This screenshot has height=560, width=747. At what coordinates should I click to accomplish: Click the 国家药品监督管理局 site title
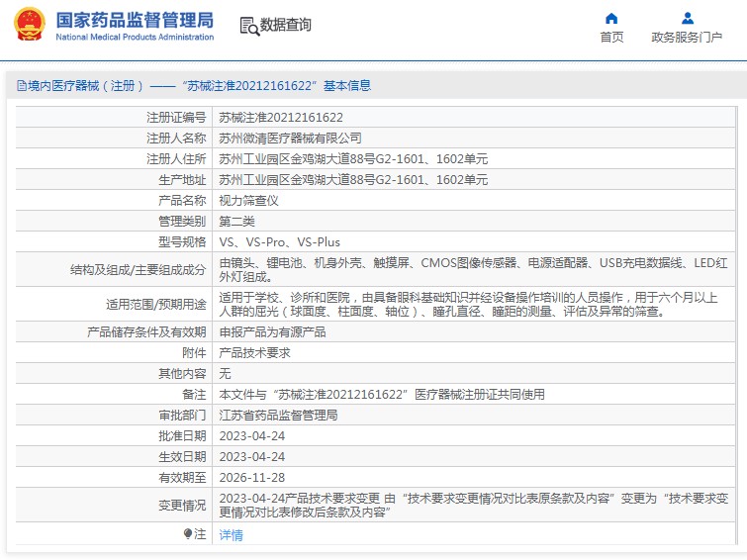(x=134, y=19)
